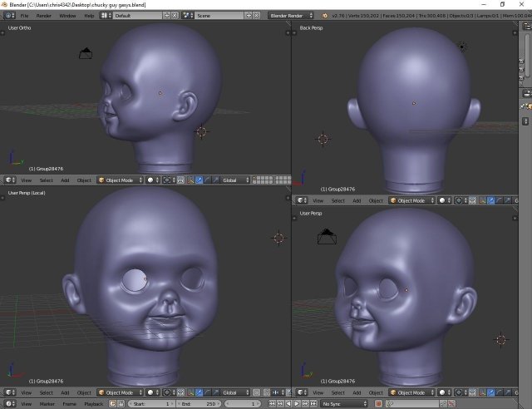Click the Scene name field
This screenshot has height=409, width=532.
(219, 16)
